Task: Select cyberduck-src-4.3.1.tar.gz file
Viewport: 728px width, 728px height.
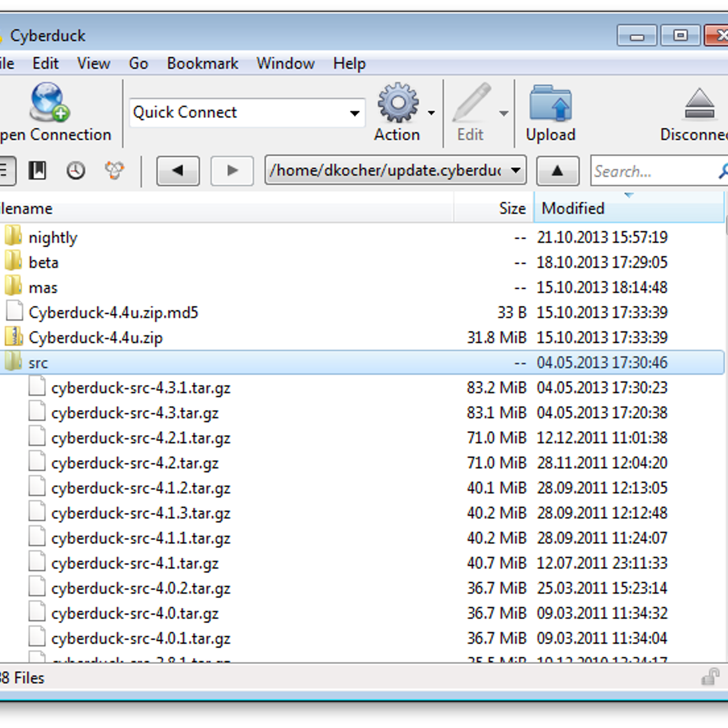Action: [x=141, y=388]
